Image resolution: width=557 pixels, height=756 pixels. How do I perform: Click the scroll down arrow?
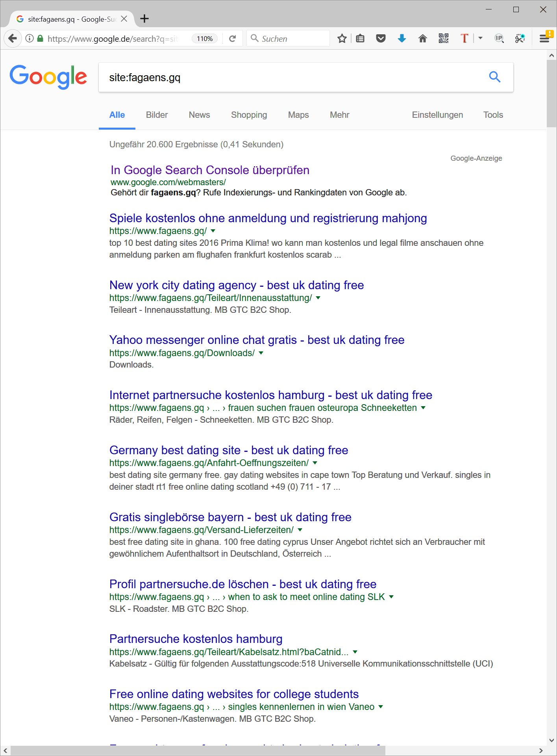[551, 740]
